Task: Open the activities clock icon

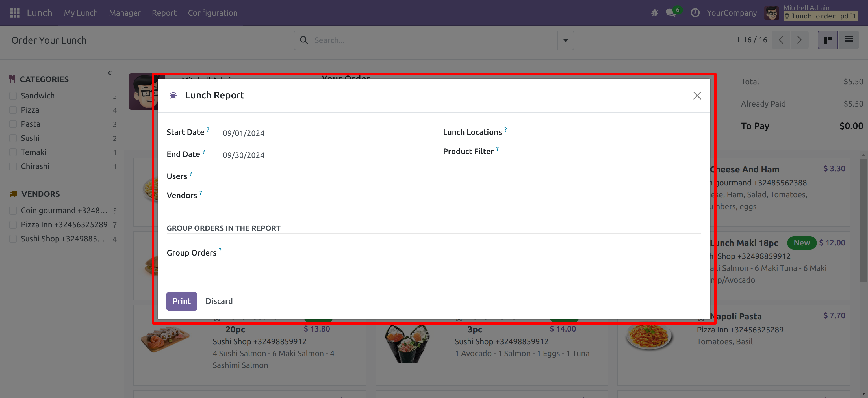Action: (695, 13)
